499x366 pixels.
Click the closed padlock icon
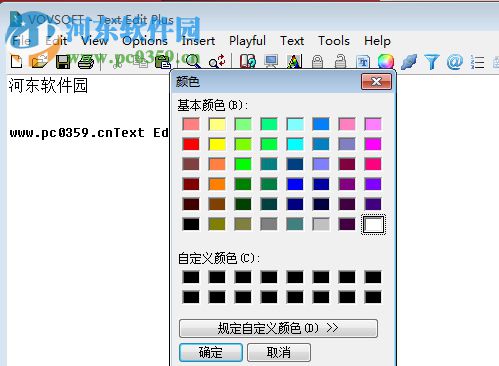point(317,62)
